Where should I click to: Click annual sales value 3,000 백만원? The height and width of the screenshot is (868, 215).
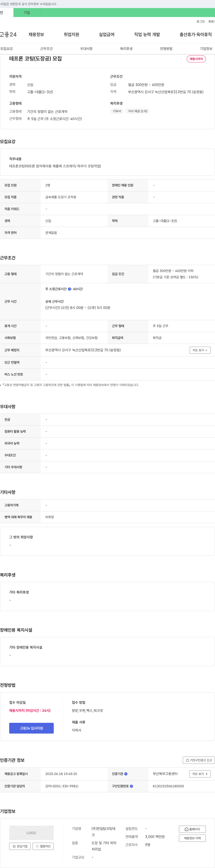pyautogui.click(x=155, y=837)
